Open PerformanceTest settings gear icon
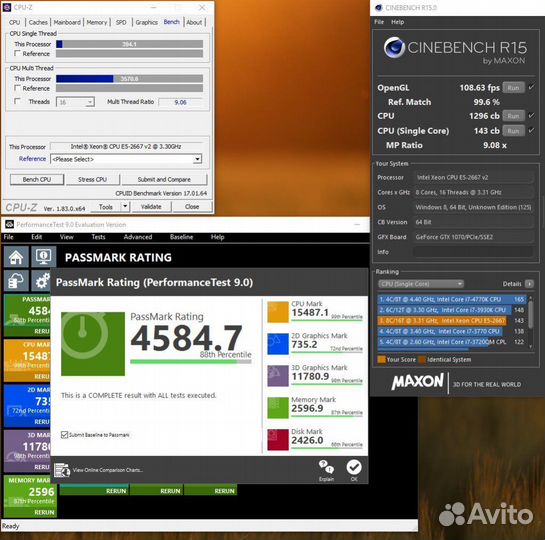545x540 pixels. click(x=42, y=281)
